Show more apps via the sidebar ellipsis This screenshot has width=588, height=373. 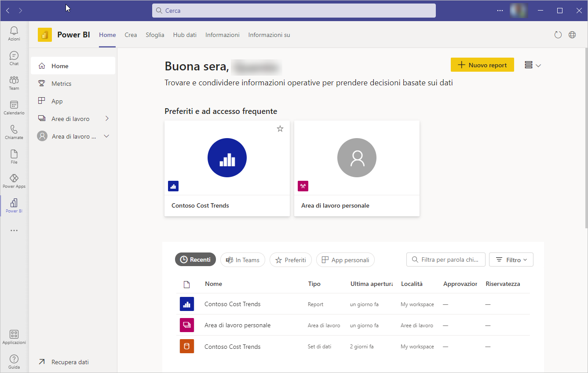click(14, 230)
